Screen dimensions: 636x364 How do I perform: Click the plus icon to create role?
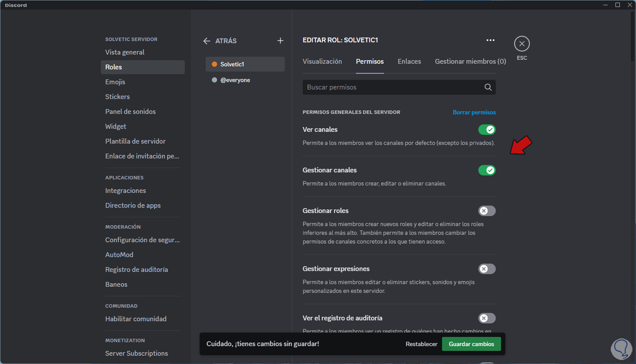(280, 41)
